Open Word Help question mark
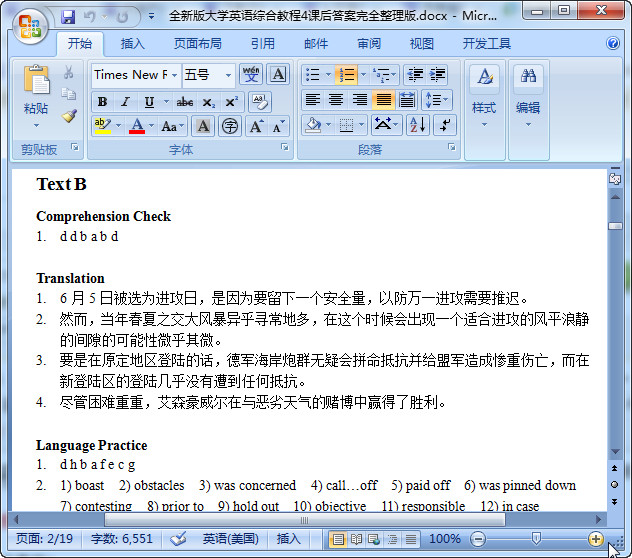632x558 pixels. 613,43
